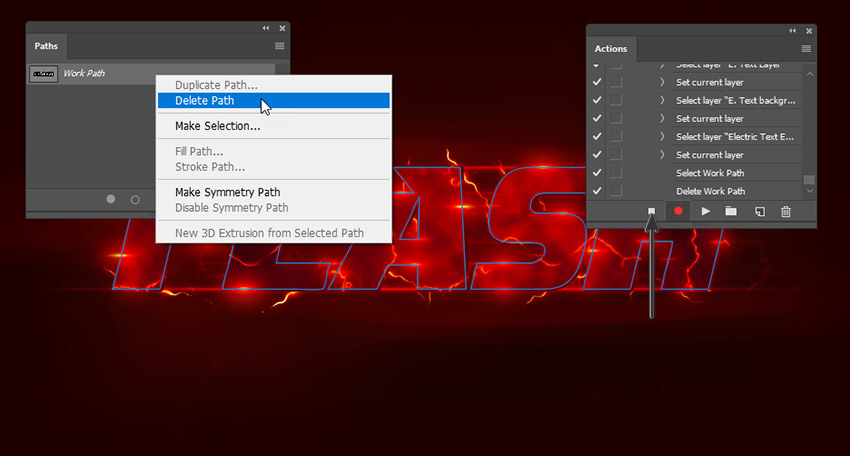Expand the Select layer "E. Text backgr..." step

662,100
